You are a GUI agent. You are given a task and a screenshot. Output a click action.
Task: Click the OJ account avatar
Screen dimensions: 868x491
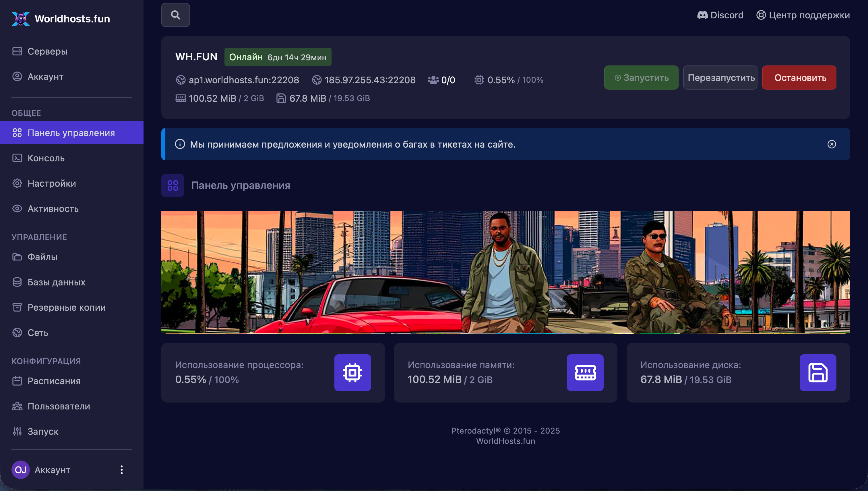(x=21, y=469)
